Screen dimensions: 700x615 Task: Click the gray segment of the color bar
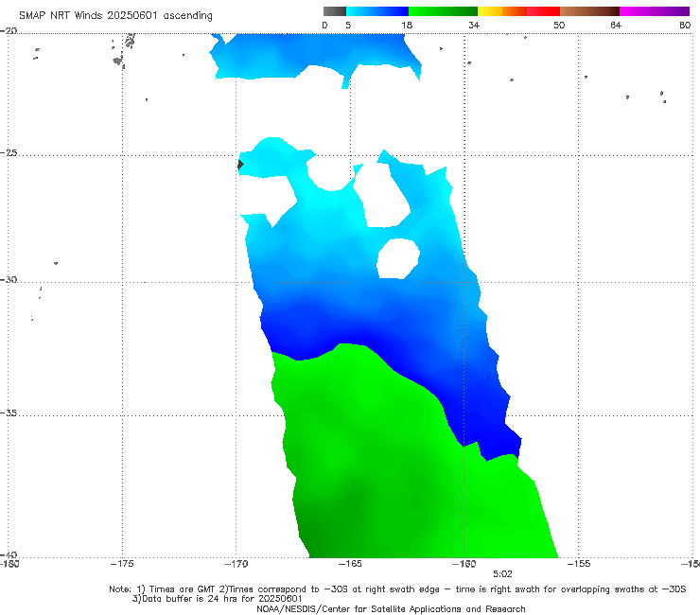335,11
